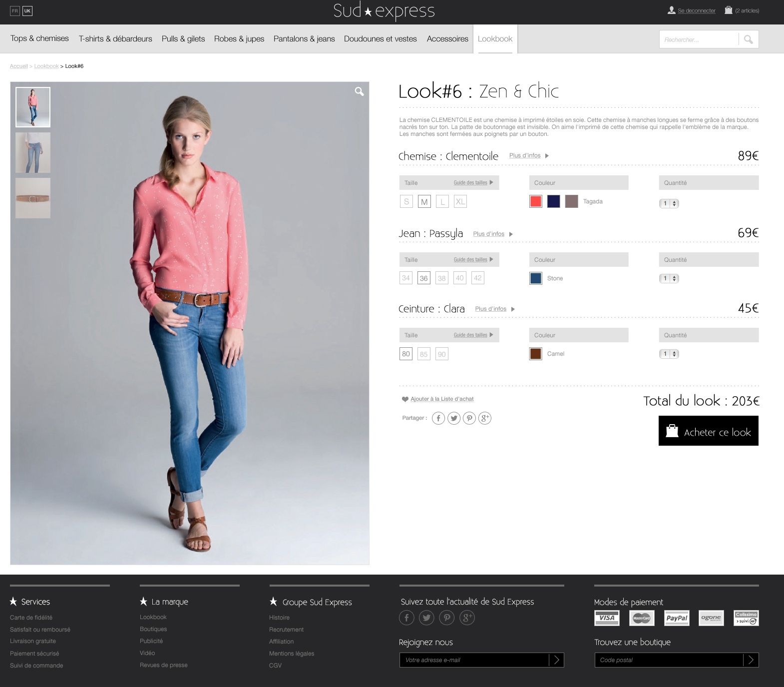The height and width of the screenshot is (687, 784).
Task: Click the Visa payment logo
Action: [607, 618]
